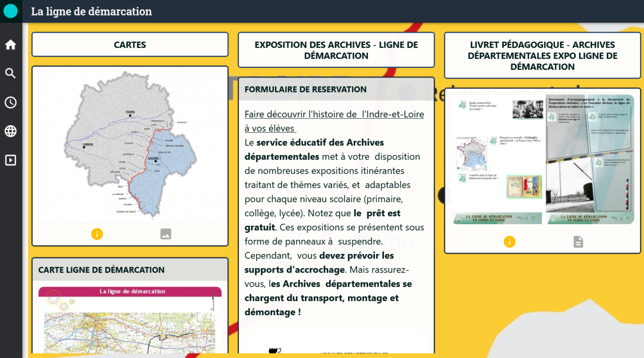Click the 'Carte ligne de démarcation' card title
This screenshot has height=358, width=644.
pos(102,270)
